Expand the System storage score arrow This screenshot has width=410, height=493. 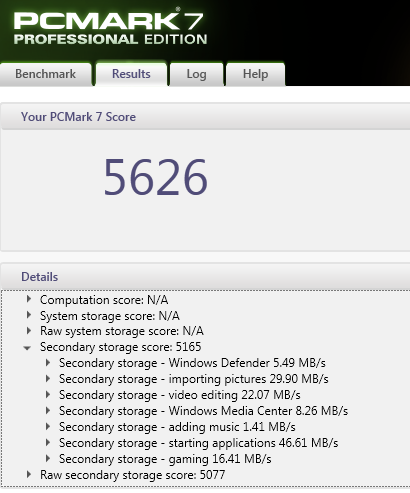pyautogui.click(x=29, y=315)
